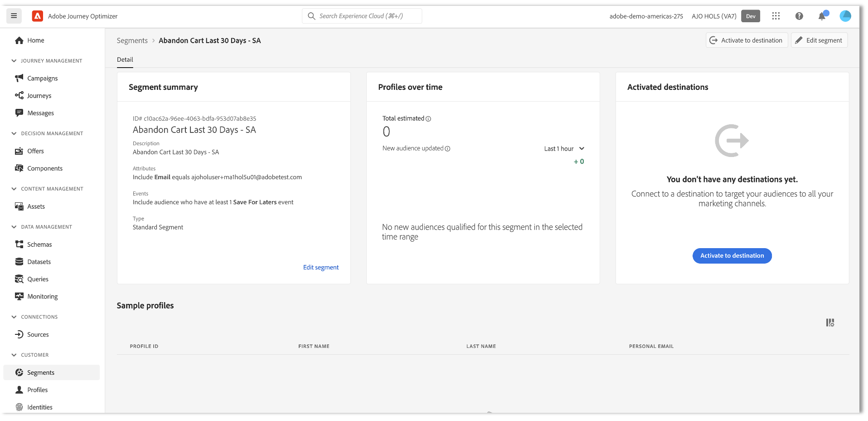
Task: Open the notifications bell icon
Action: point(822,16)
